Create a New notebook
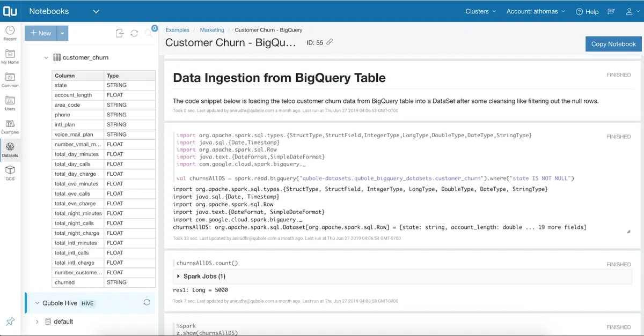 [x=41, y=33]
